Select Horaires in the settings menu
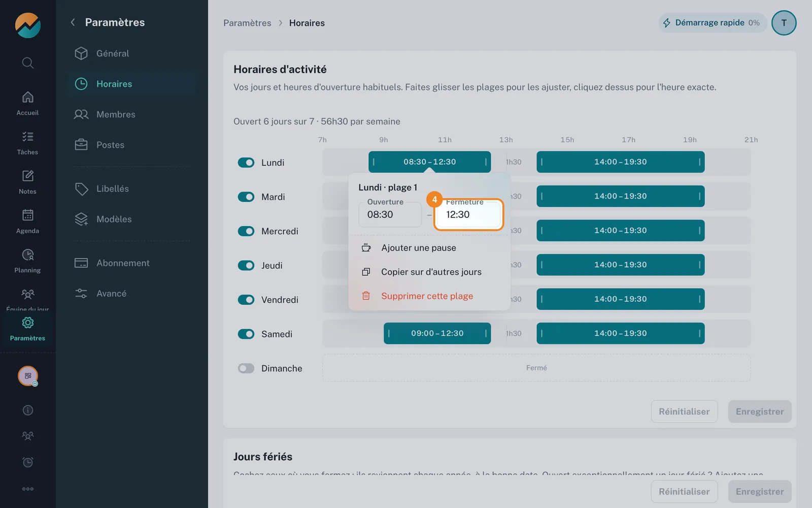 coord(132,84)
